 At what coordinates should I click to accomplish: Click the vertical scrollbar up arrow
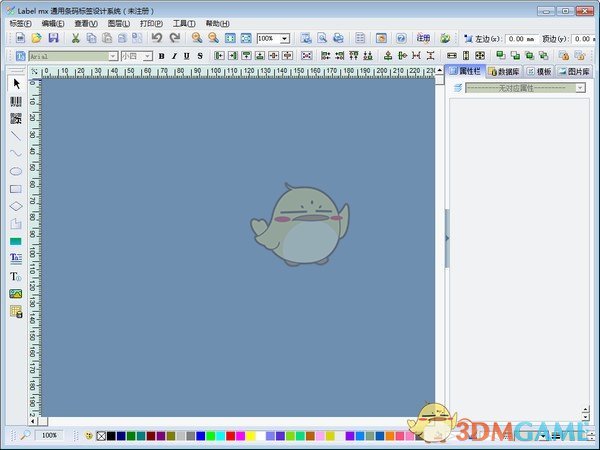(439, 70)
